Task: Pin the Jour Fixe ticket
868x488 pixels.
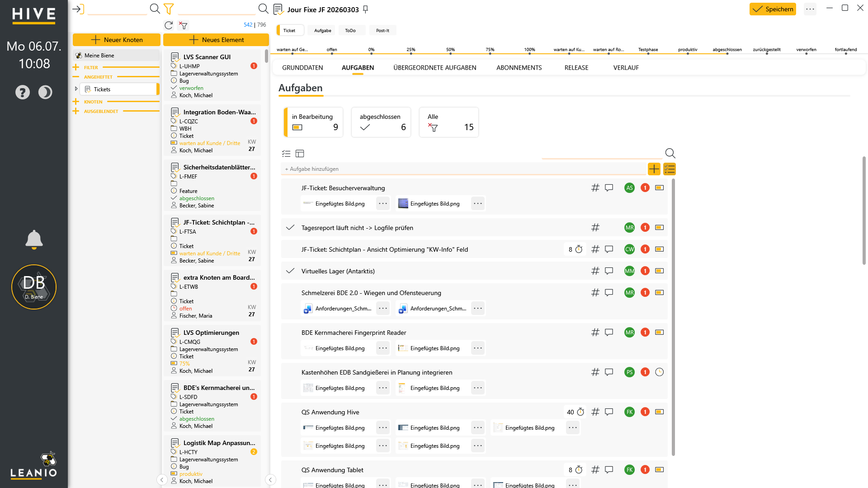Action: click(x=366, y=9)
